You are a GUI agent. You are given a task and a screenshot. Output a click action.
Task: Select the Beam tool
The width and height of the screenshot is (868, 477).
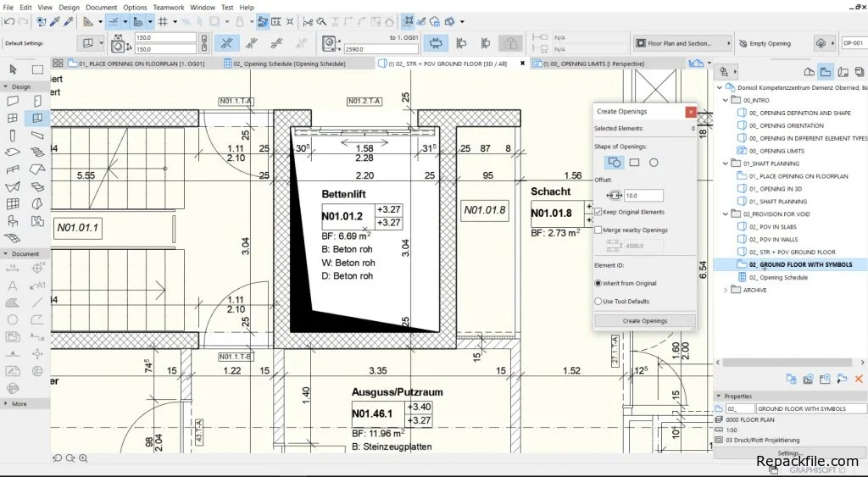click(37, 135)
